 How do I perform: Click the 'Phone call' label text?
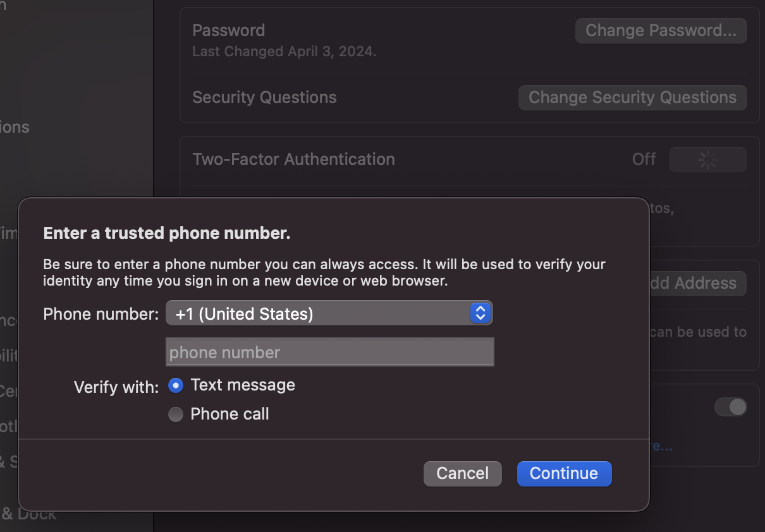point(230,414)
